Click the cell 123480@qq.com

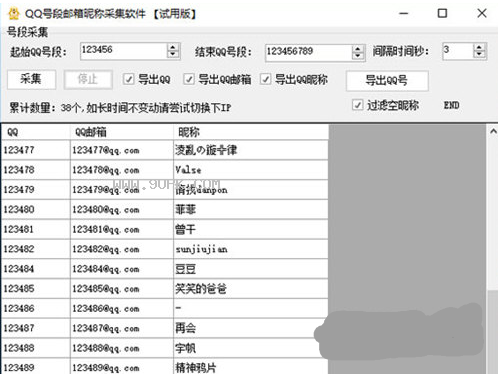coord(122,210)
